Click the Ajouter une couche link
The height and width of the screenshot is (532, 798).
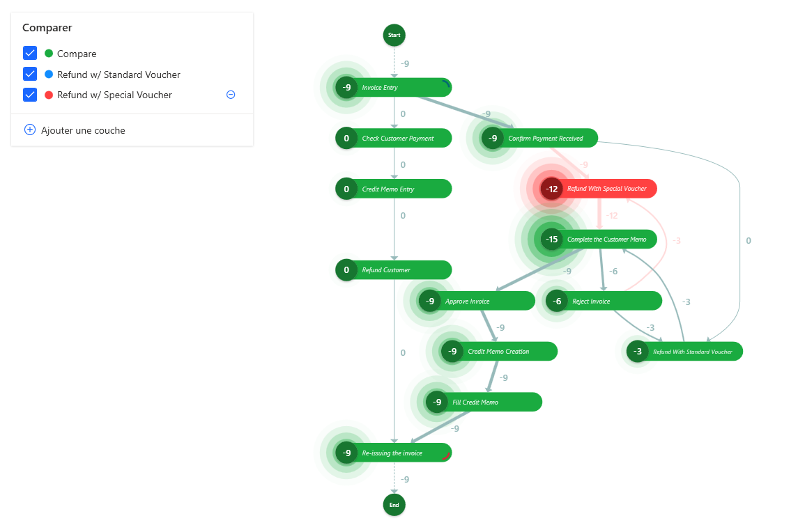pos(83,130)
